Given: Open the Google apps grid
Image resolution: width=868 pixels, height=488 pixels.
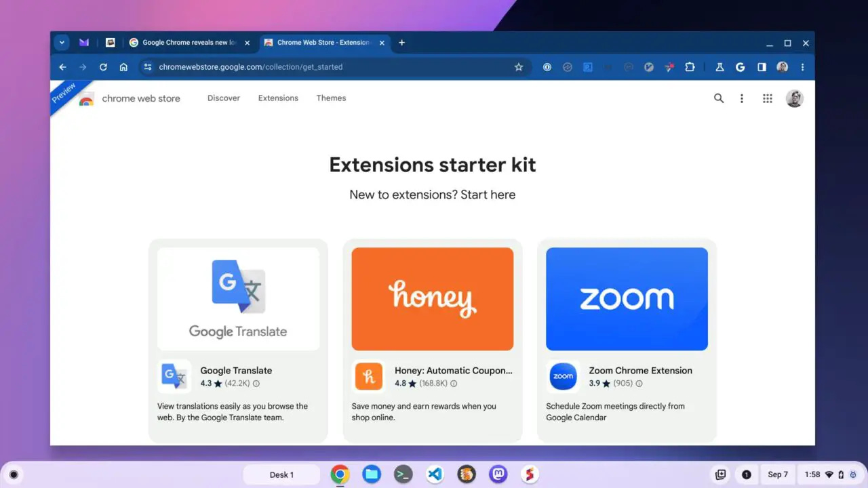Looking at the screenshot, I should click(x=768, y=98).
